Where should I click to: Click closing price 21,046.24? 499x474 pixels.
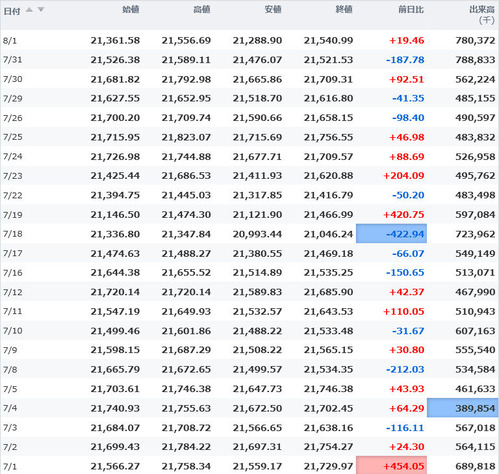tap(328, 234)
